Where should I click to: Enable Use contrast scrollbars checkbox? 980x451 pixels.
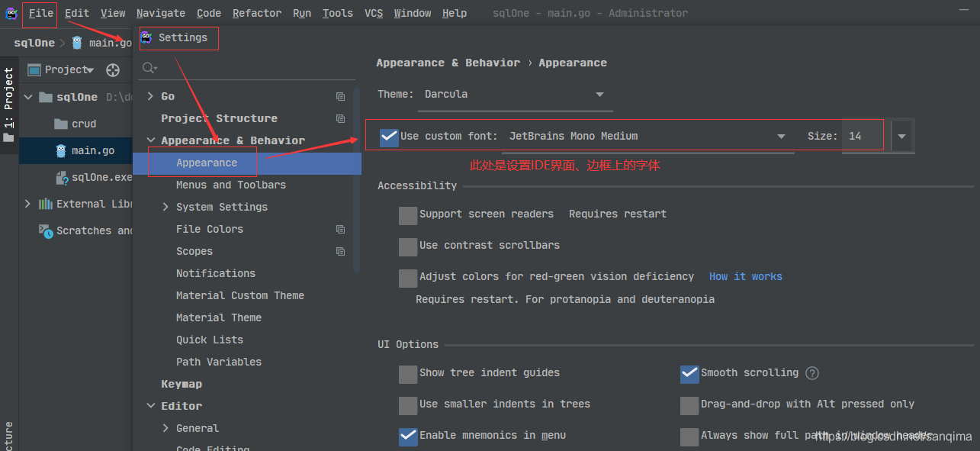point(408,246)
